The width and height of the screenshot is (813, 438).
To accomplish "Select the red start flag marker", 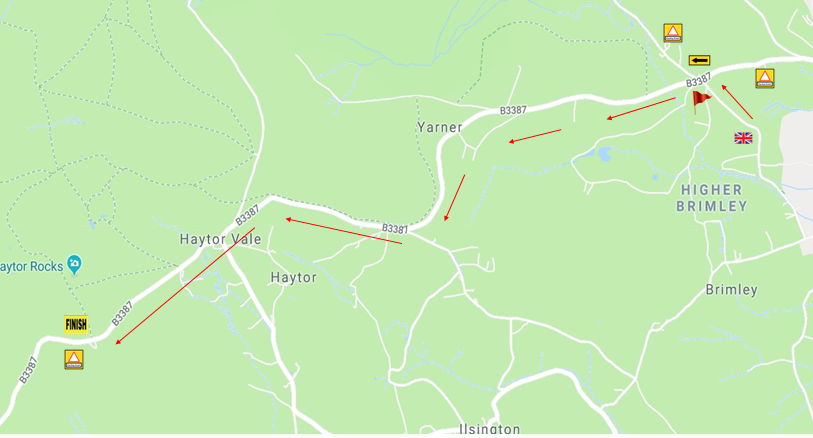I will pyautogui.click(x=701, y=102).
